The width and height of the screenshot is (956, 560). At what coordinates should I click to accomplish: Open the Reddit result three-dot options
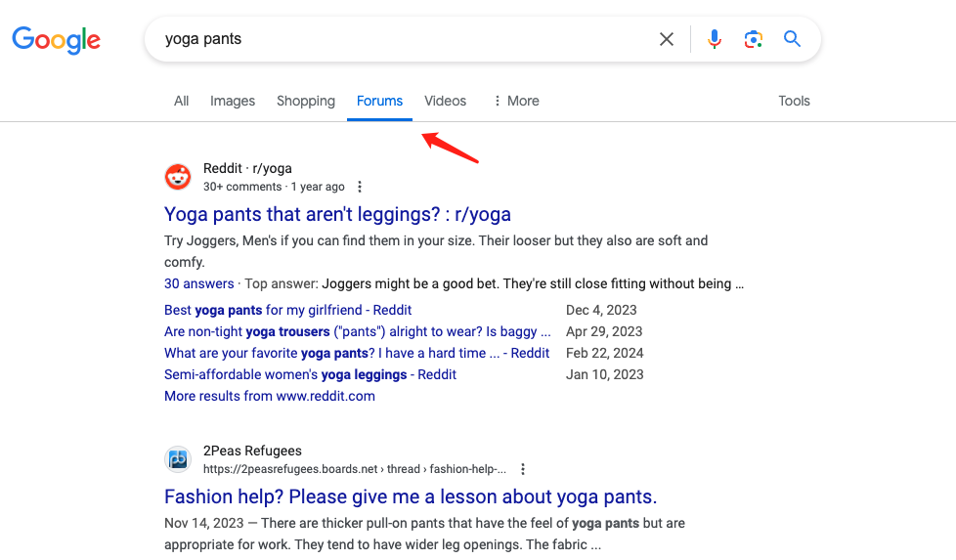tap(360, 187)
